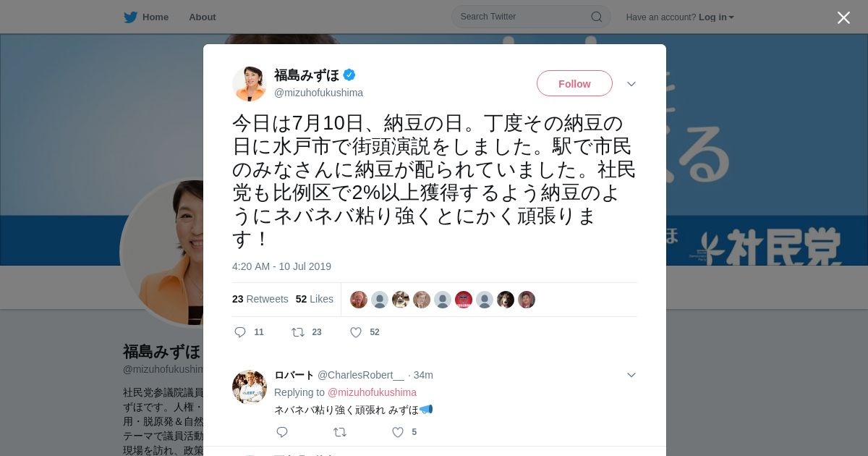Open the main tweet options chevron

(631, 84)
